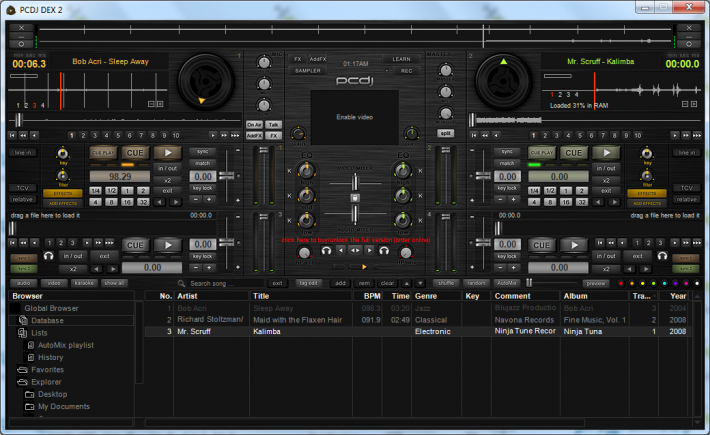The height and width of the screenshot is (435, 710).
Task: Open the SAMPLER panel
Action: coord(307,71)
